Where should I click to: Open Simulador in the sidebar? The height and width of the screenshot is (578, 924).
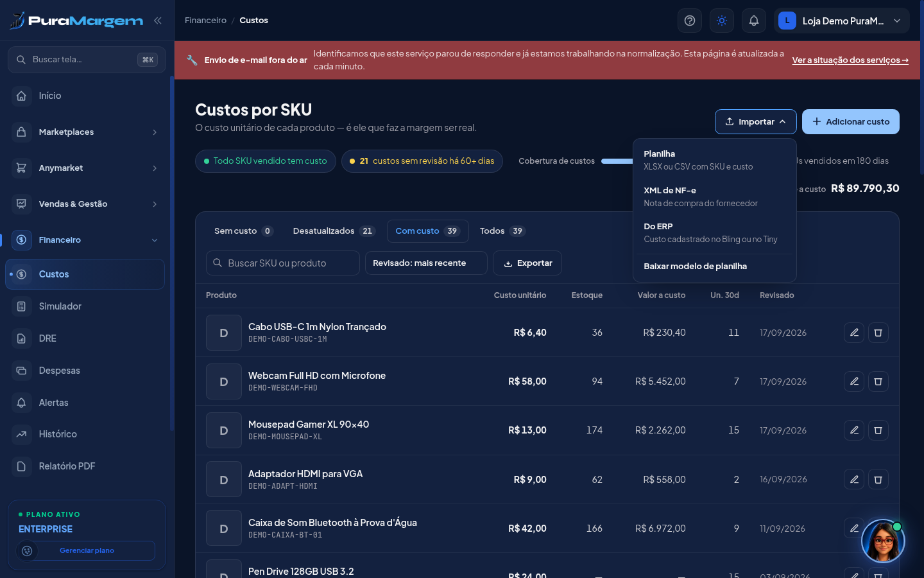pos(85,306)
